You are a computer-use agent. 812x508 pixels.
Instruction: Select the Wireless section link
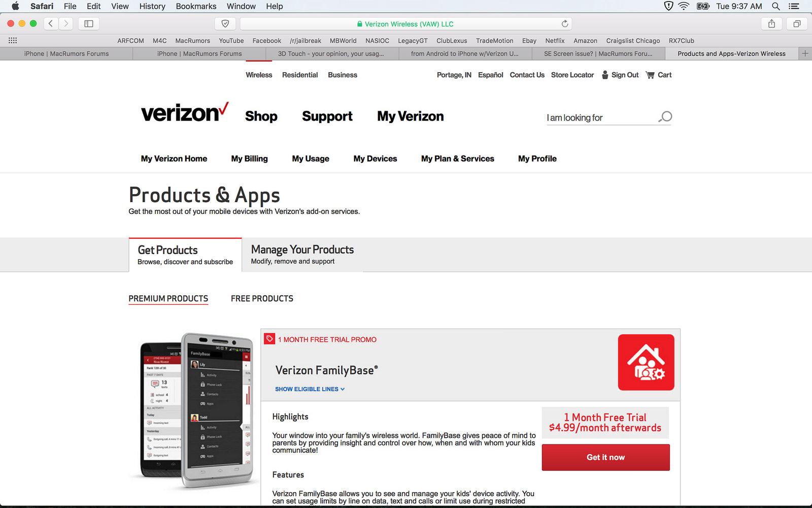(x=259, y=75)
